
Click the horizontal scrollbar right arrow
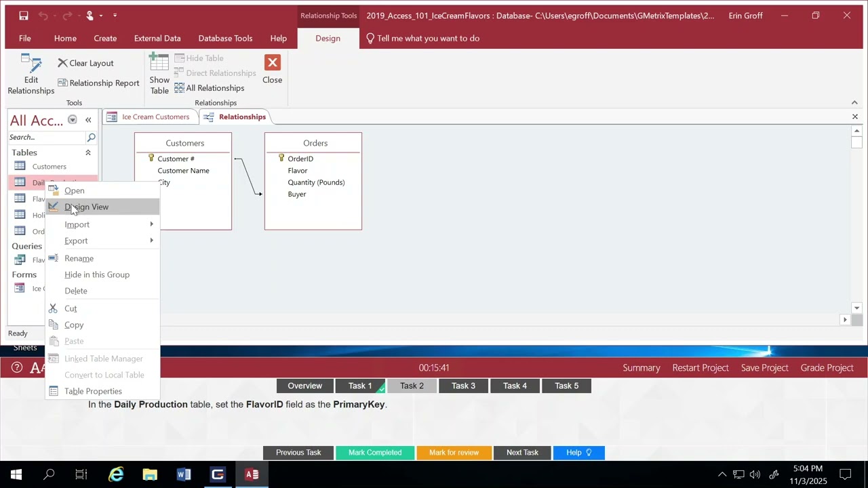845,319
